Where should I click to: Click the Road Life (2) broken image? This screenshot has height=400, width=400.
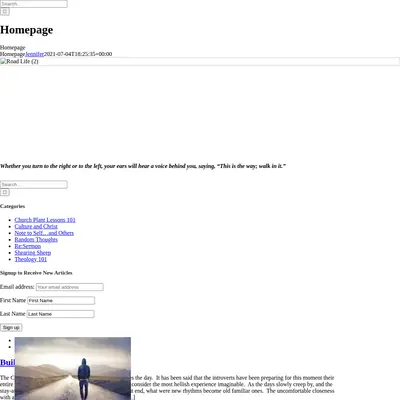[200, 61]
